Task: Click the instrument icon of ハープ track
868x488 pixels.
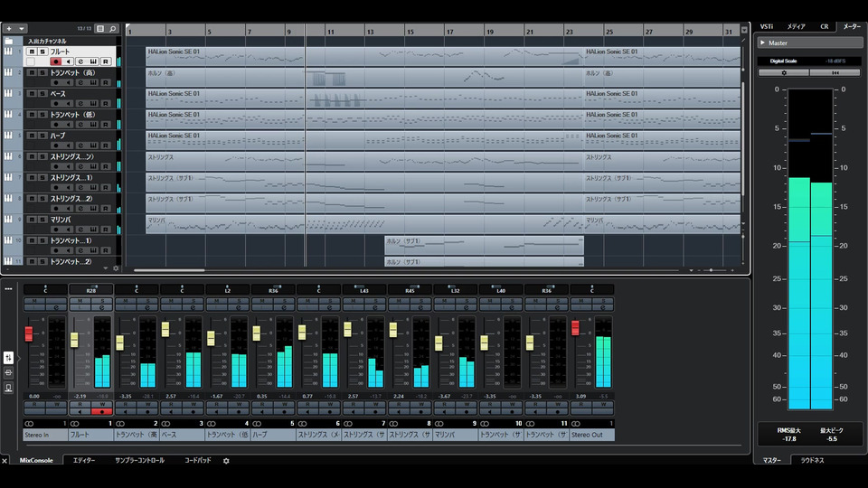Action: click(9, 136)
